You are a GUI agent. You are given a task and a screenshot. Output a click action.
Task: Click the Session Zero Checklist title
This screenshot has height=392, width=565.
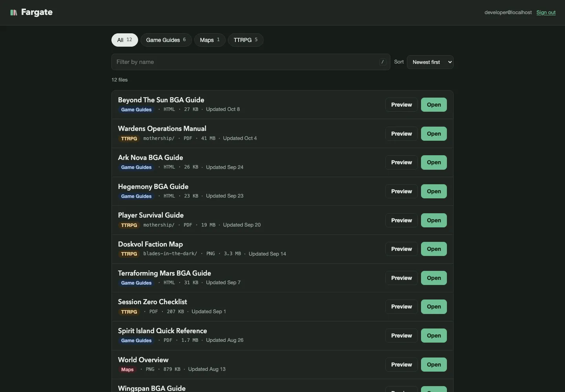[x=152, y=302]
